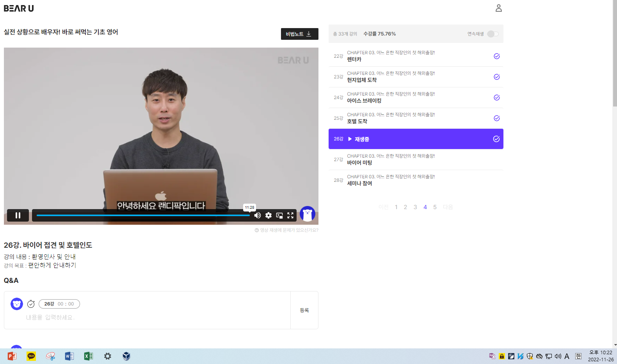Enter fullscreen video mode
Screen dimensions: 617x364
(290, 215)
